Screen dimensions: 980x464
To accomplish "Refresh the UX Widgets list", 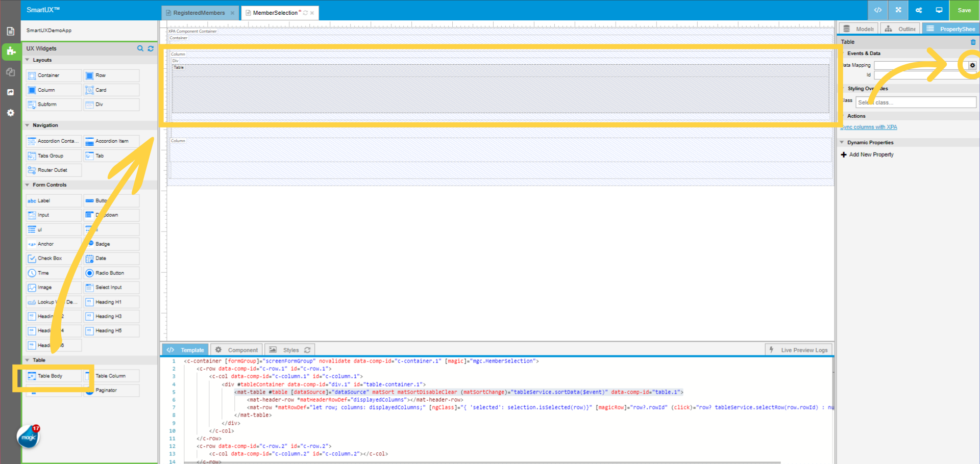I will tap(151, 48).
